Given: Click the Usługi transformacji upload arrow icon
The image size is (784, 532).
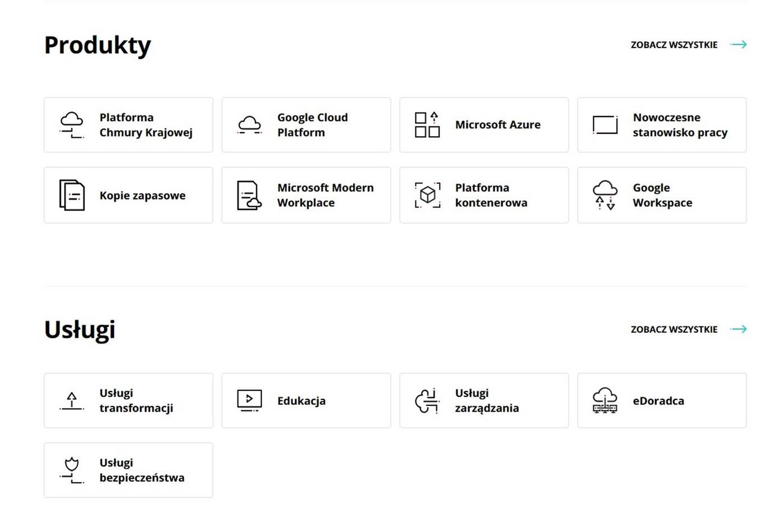Looking at the screenshot, I should [72, 400].
